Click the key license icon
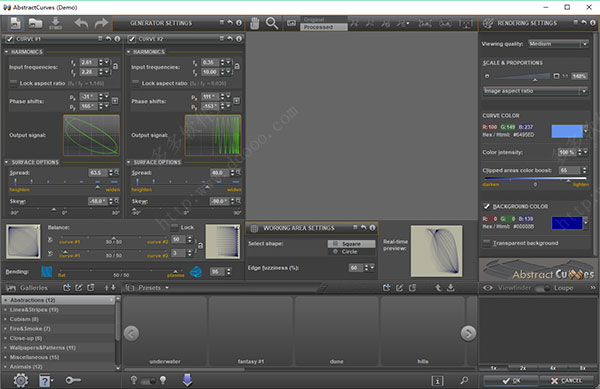The image size is (600, 389). pyautogui.click(x=73, y=380)
